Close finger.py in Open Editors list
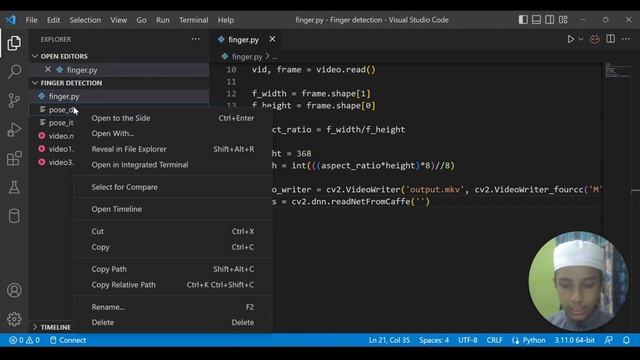The image size is (640, 360). click(x=48, y=69)
